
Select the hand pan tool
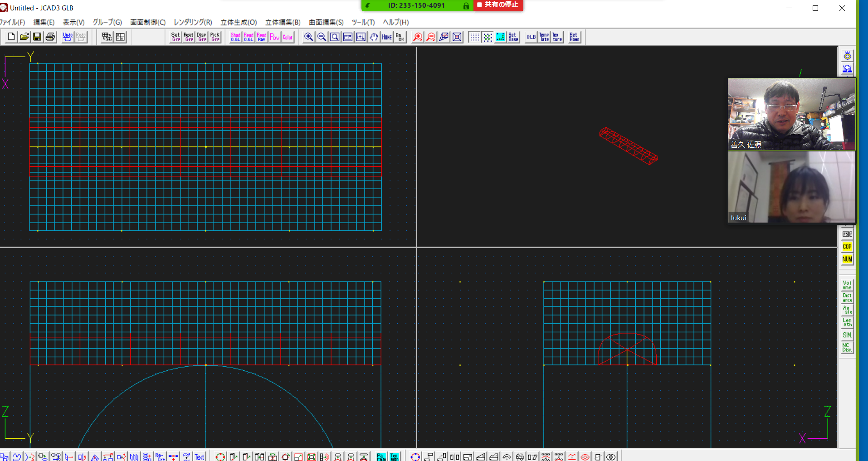tap(374, 37)
